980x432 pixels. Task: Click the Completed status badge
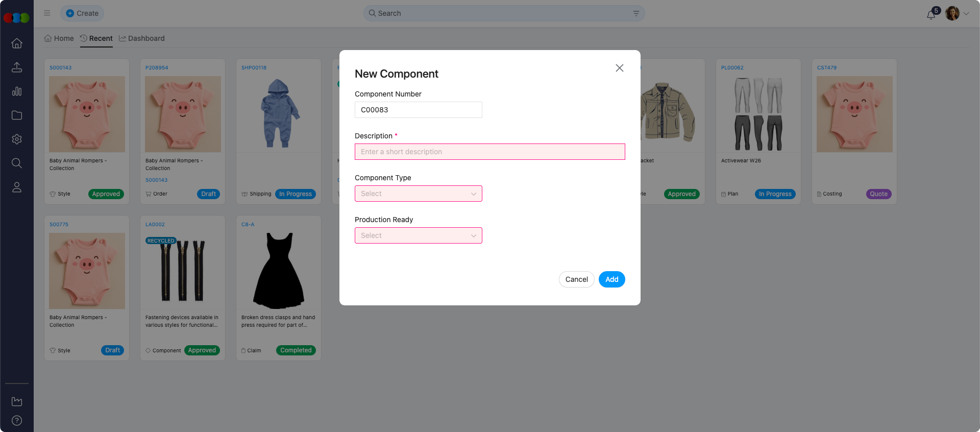coord(296,350)
